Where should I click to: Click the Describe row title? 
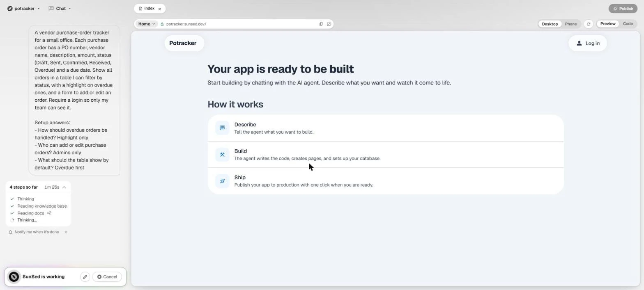245,125
